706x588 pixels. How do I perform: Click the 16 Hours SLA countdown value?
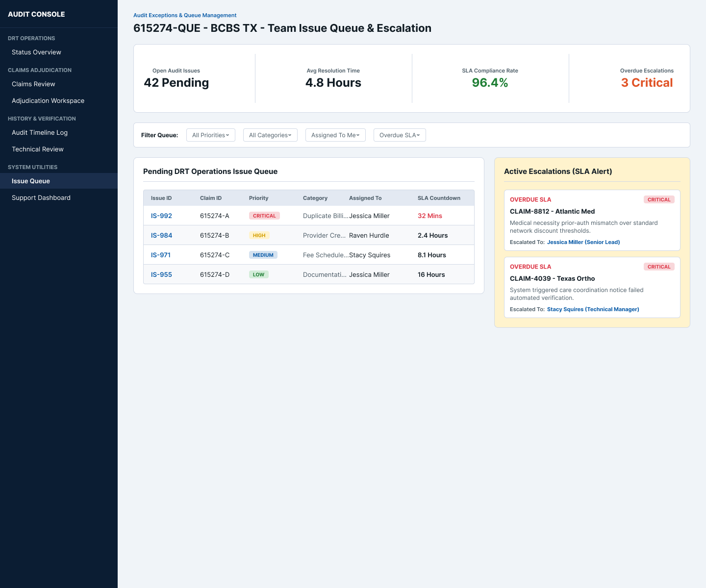[x=431, y=274]
